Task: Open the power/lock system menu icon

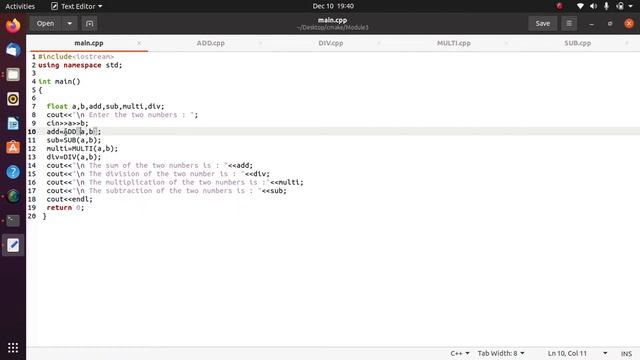Action: (x=620, y=6)
